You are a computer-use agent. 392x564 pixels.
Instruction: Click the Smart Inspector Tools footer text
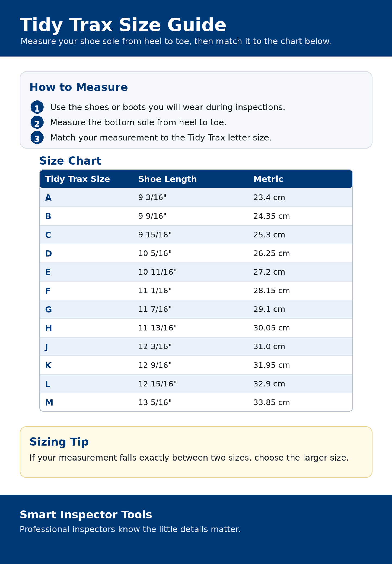(86, 515)
